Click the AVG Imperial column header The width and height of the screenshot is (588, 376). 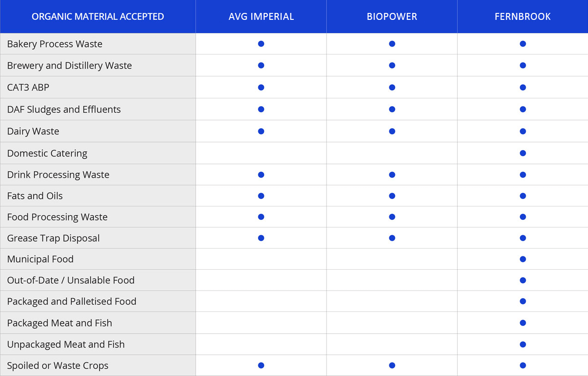(261, 17)
